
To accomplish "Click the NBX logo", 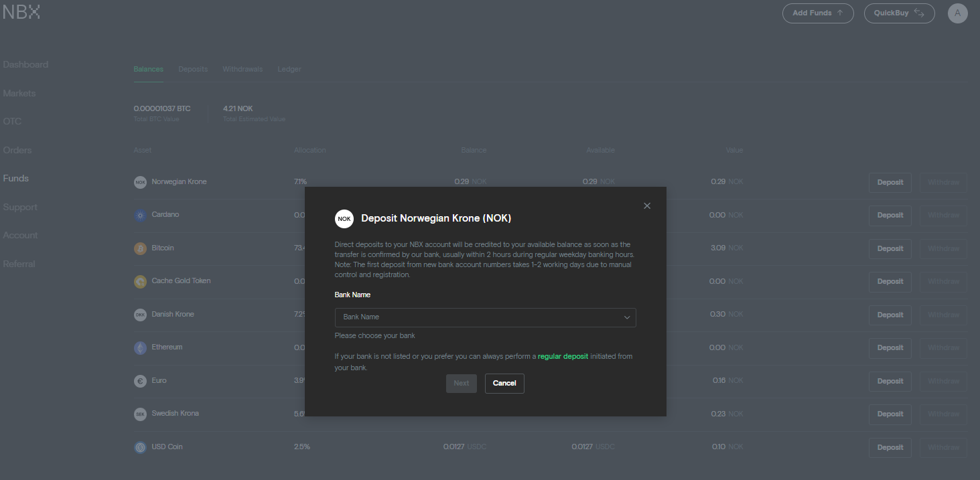I will [x=21, y=11].
